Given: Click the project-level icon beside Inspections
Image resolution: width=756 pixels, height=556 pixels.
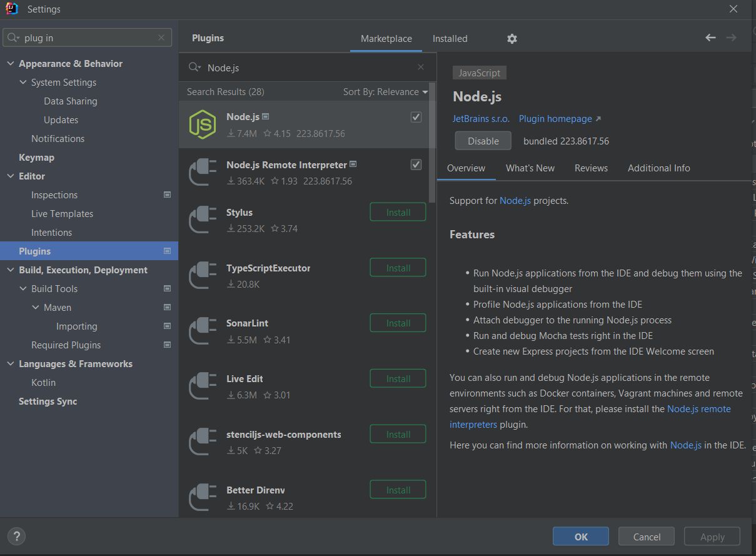Looking at the screenshot, I should [167, 195].
